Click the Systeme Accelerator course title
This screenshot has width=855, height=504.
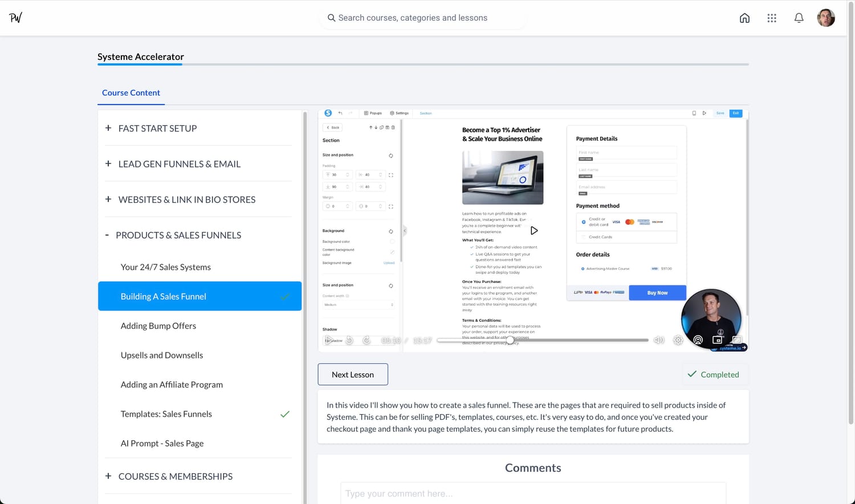coord(141,56)
